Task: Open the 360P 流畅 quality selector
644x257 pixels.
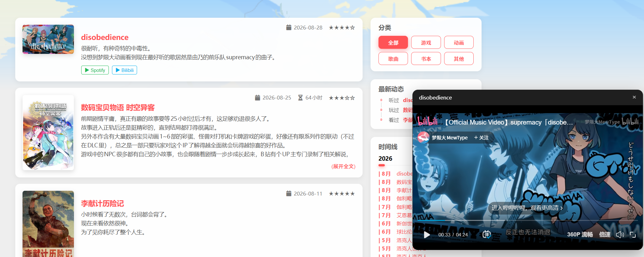Action: pyautogui.click(x=580, y=235)
